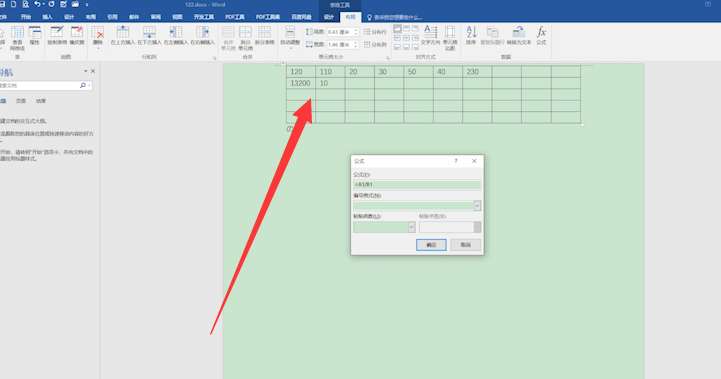
Task: Confirm the Formula dialog with OK button
Action: (x=431, y=245)
